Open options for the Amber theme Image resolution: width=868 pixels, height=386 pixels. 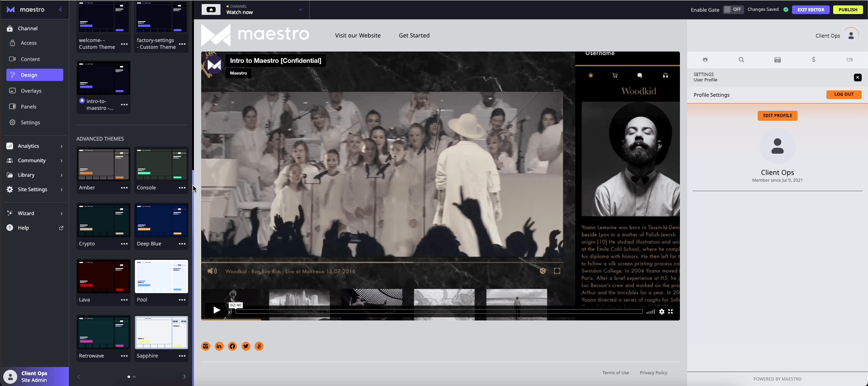(124, 188)
